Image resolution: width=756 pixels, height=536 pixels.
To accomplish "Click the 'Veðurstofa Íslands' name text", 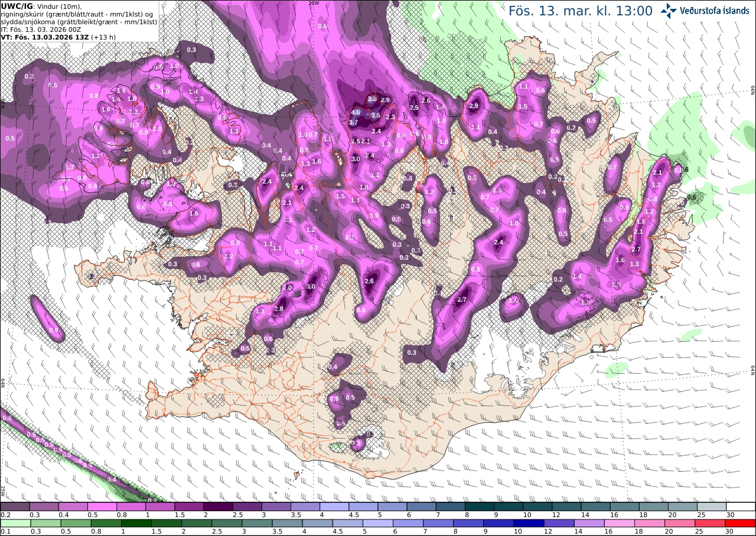I will (714, 10).
